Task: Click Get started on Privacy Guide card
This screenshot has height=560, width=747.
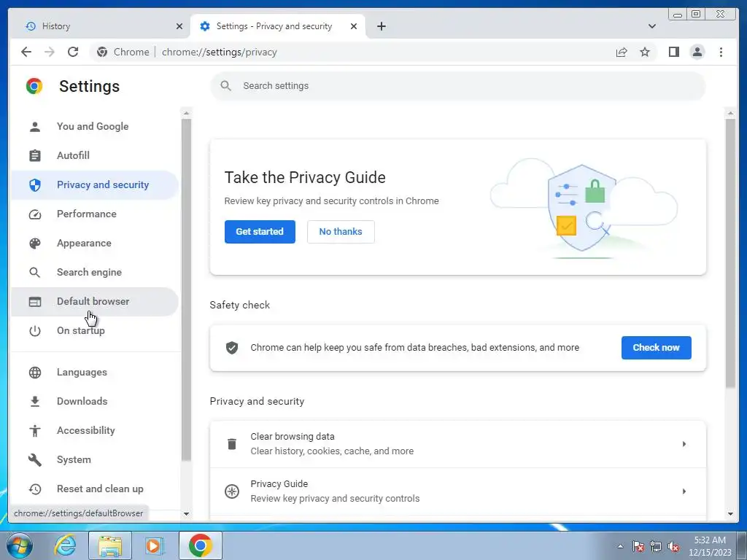Action: pos(260,231)
